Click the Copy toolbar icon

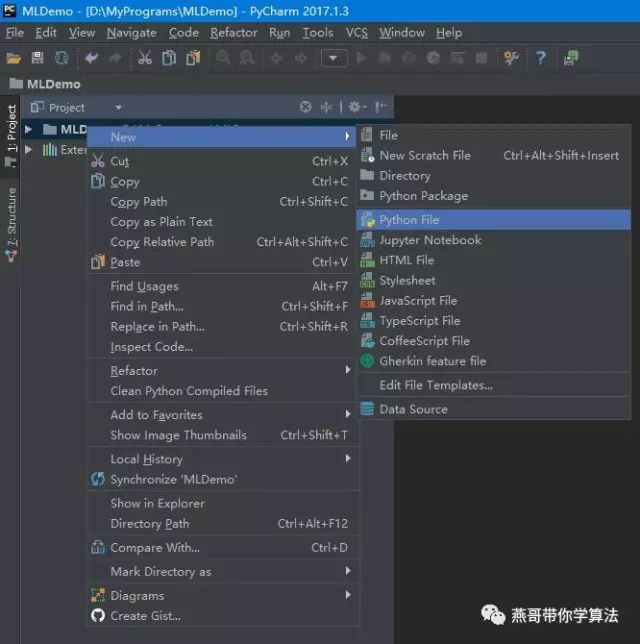[169, 58]
